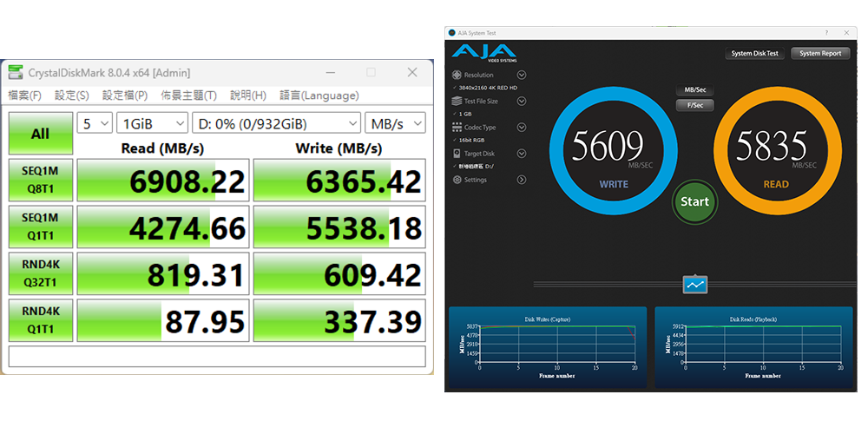The width and height of the screenshot is (868, 434).
Task: Click the Resolution icon in AJA sidebar
Action: [x=457, y=76]
